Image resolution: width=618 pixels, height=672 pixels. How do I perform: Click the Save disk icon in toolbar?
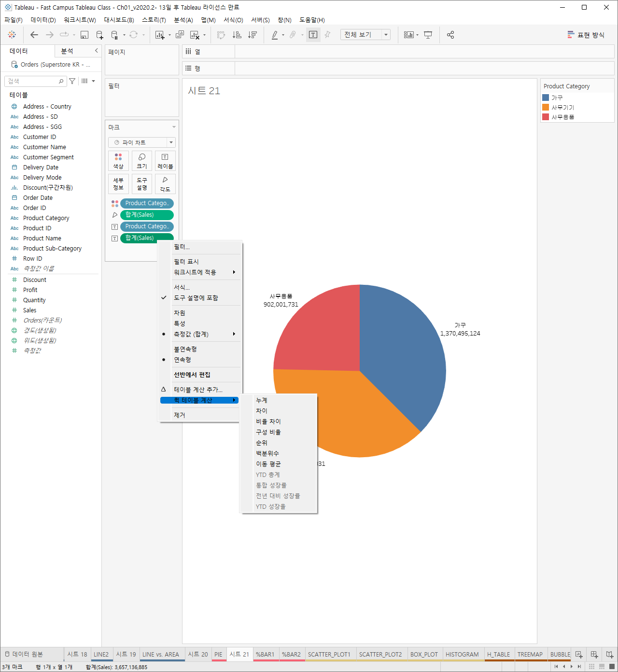[x=84, y=35]
